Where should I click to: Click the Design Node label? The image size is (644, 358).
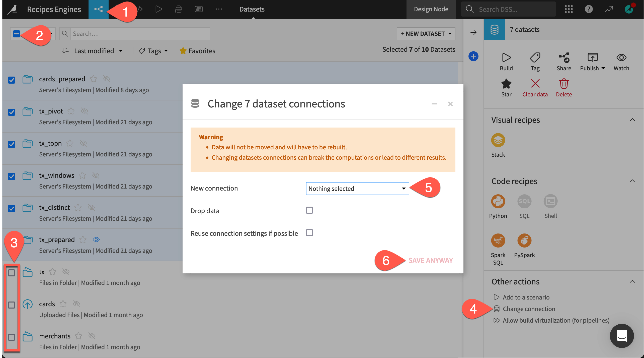431,9
